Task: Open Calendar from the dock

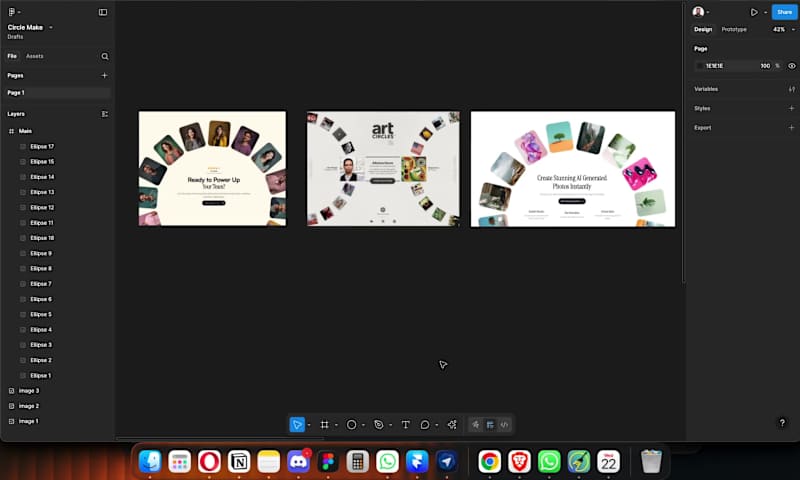Action: pyautogui.click(x=609, y=462)
